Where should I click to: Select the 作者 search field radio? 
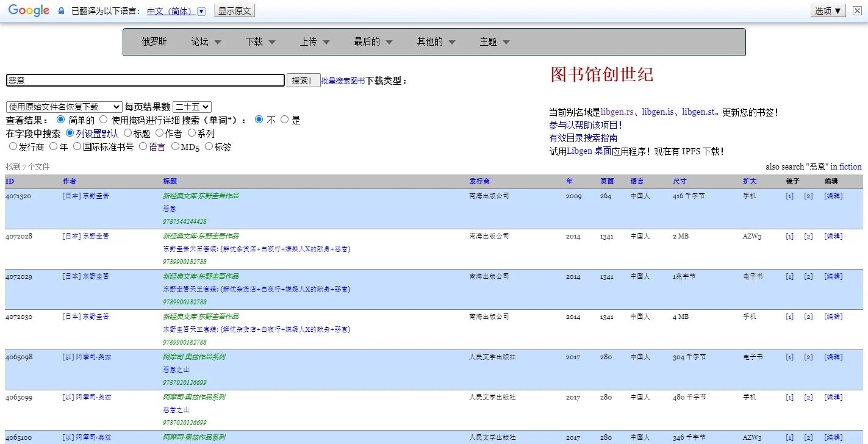[159, 132]
